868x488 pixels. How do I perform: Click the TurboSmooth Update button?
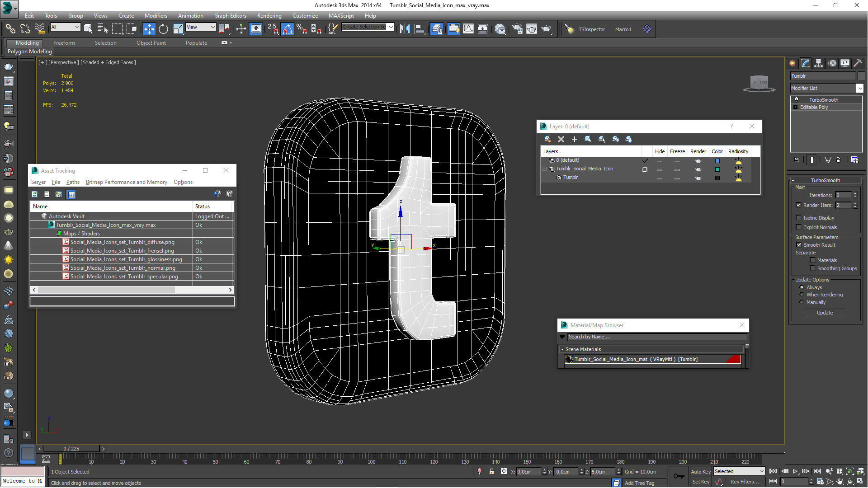(x=825, y=313)
